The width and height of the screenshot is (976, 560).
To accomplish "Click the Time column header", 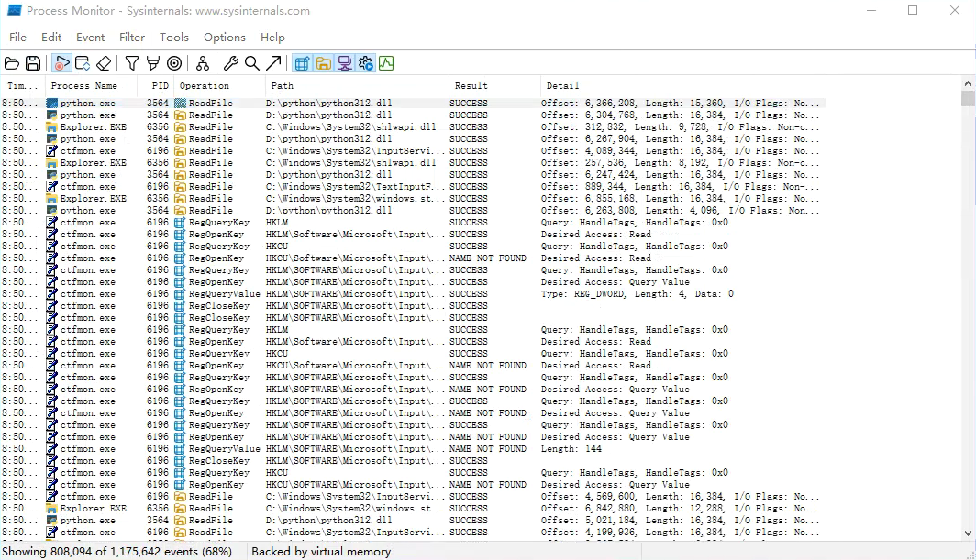I will click(x=22, y=86).
